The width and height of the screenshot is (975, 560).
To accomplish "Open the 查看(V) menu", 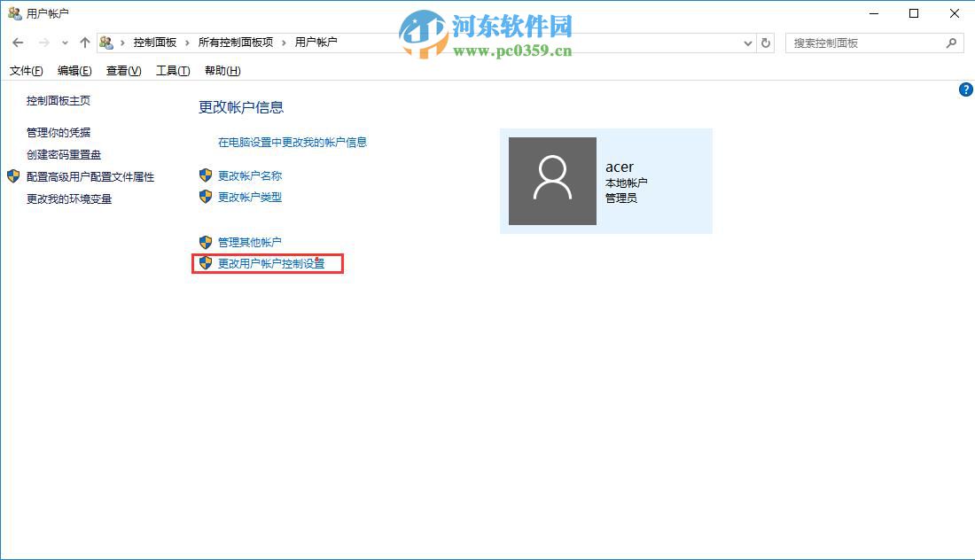I will click(122, 70).
